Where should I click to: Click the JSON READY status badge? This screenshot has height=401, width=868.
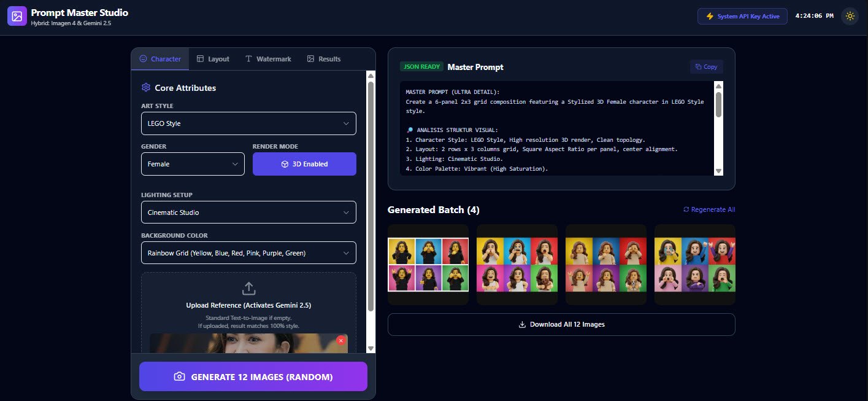tap(421, 67)
